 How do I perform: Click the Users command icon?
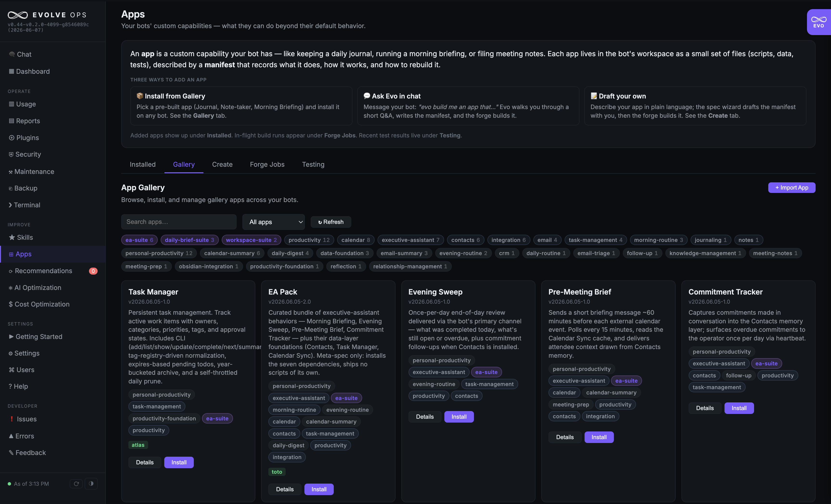tap(12, 370)
